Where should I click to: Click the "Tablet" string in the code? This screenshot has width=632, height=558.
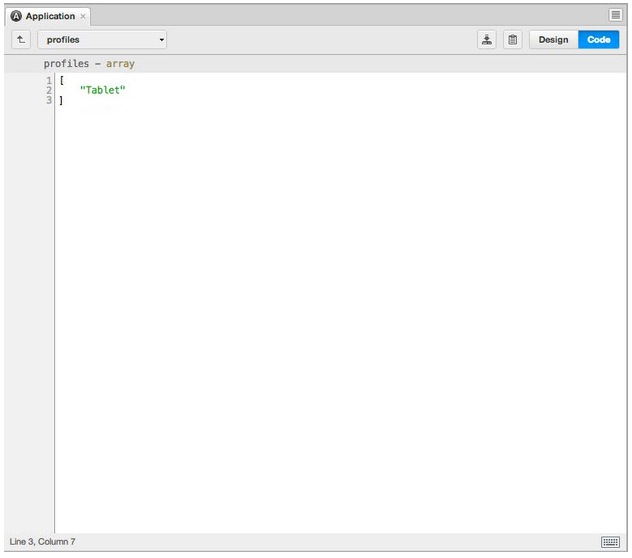pyautogui.click(x=102, y=90)
